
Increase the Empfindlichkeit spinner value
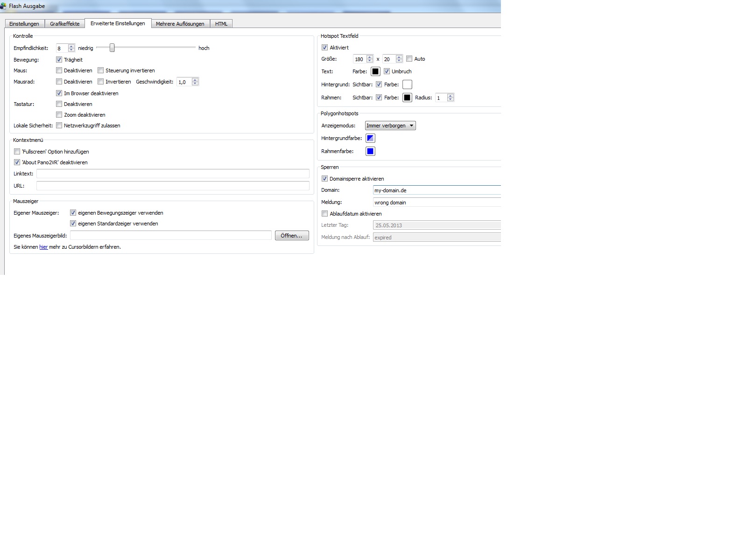(x=71, y=46)
